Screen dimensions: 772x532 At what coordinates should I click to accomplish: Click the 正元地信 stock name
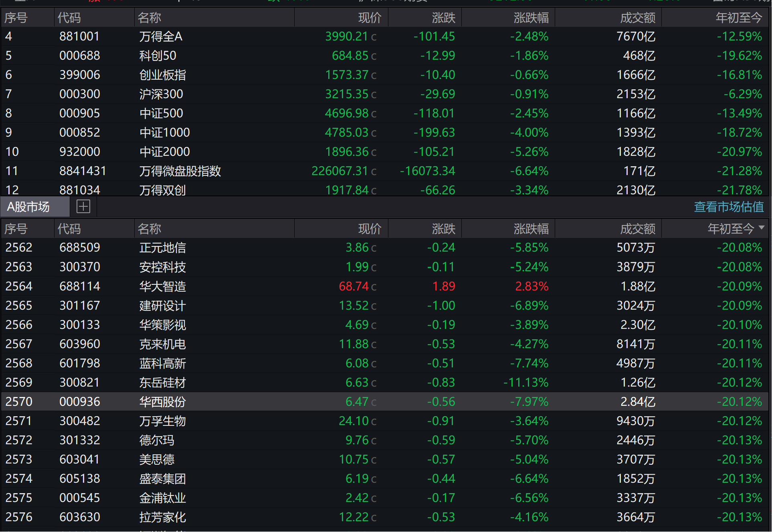click(x=162, y=248)
